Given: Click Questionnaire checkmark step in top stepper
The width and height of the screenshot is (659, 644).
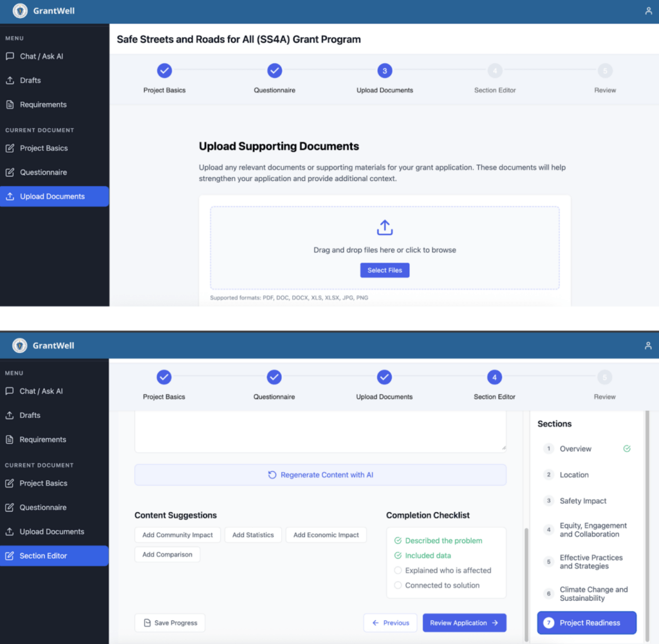Looking at the screenshot, I should point(274,71).
